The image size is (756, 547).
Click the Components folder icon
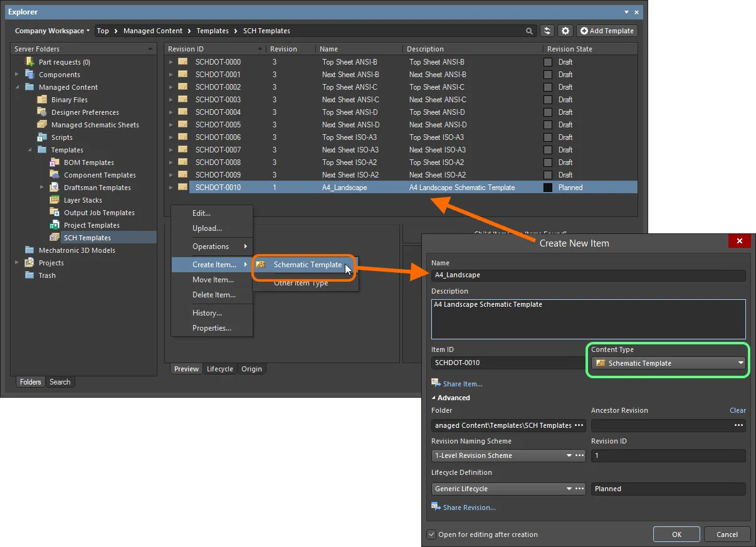click(x=29, y=75)
